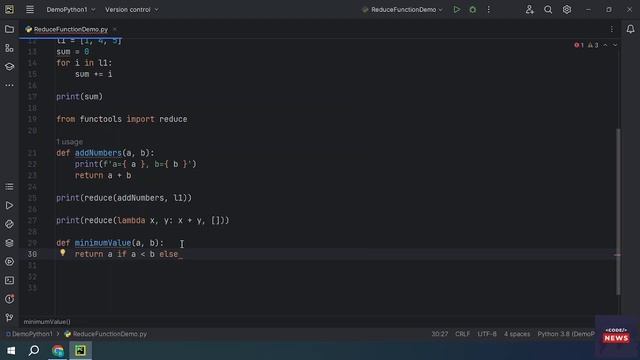Run ReduceFunctionDemo with green play button
The image size is (640, 360).
[x=456, y=9]
